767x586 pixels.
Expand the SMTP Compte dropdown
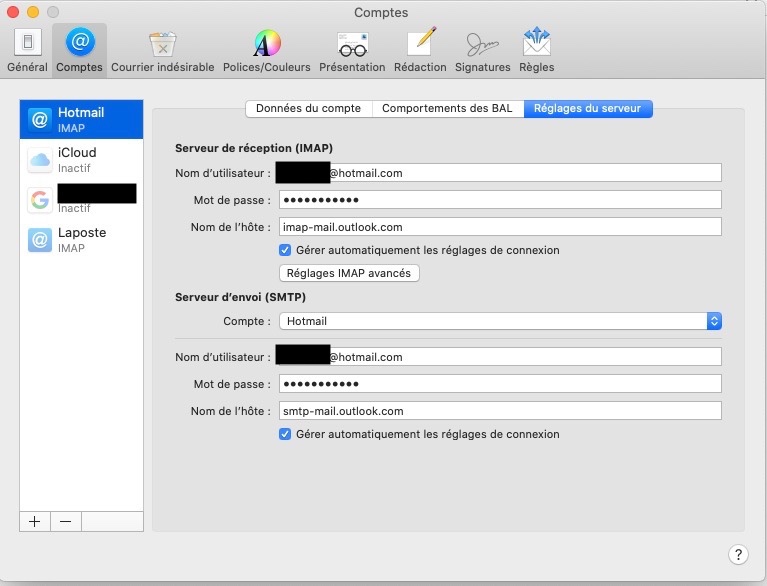coord(500,321)
